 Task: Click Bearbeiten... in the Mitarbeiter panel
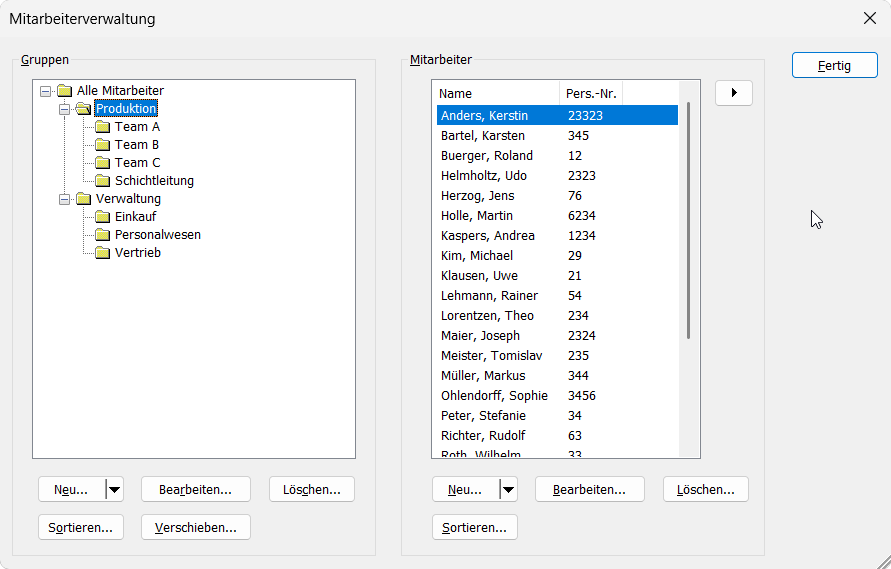pos(589,489)
